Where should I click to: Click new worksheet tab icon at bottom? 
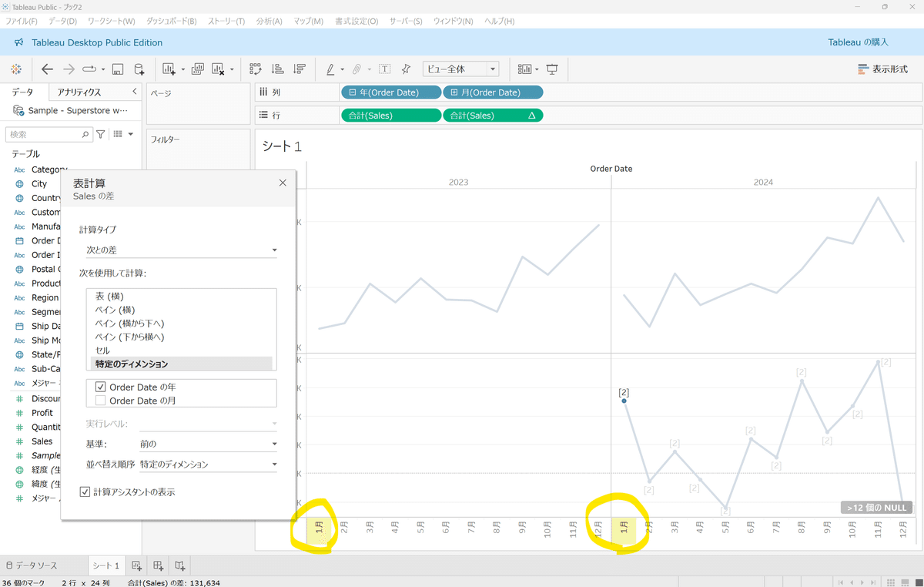tap(136, 565)
